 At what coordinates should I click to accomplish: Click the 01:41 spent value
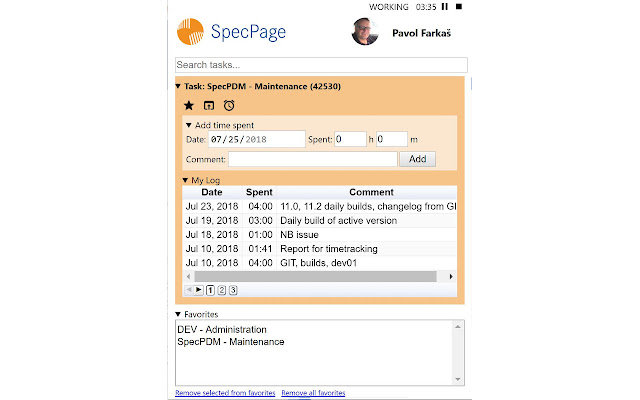[x=260, y=249]
